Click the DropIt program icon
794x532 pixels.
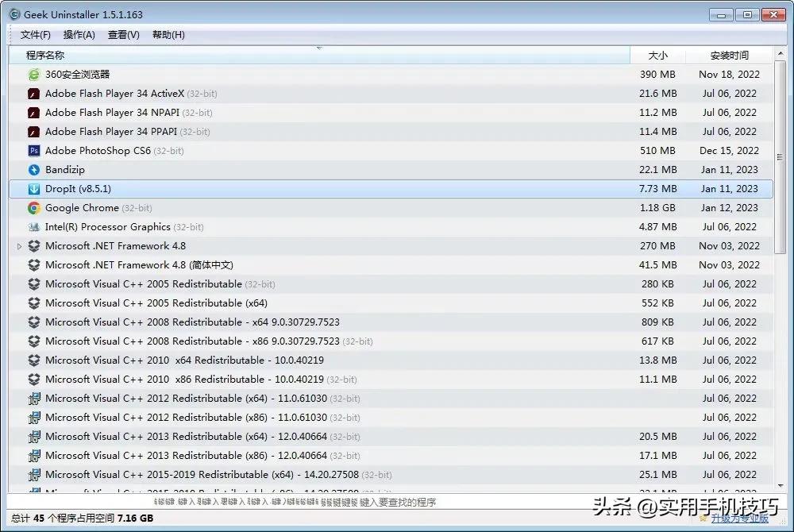33,188
